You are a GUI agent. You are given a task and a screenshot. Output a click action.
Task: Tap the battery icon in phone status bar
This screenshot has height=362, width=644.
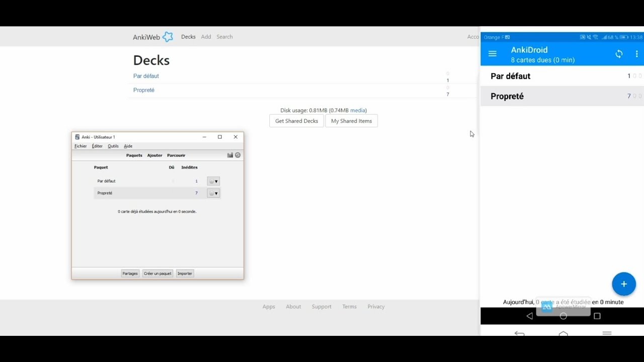(624, 37)
